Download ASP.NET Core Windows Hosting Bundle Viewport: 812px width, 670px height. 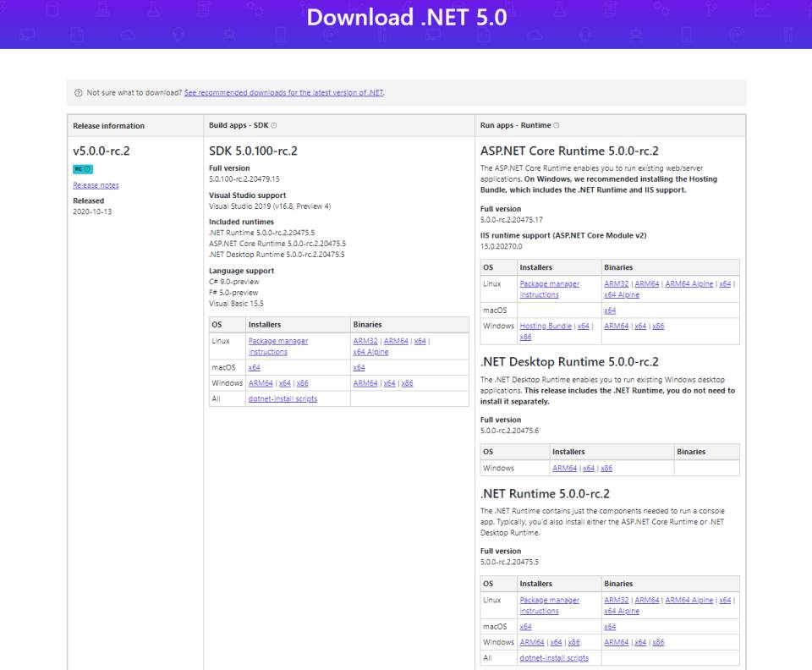546,327
